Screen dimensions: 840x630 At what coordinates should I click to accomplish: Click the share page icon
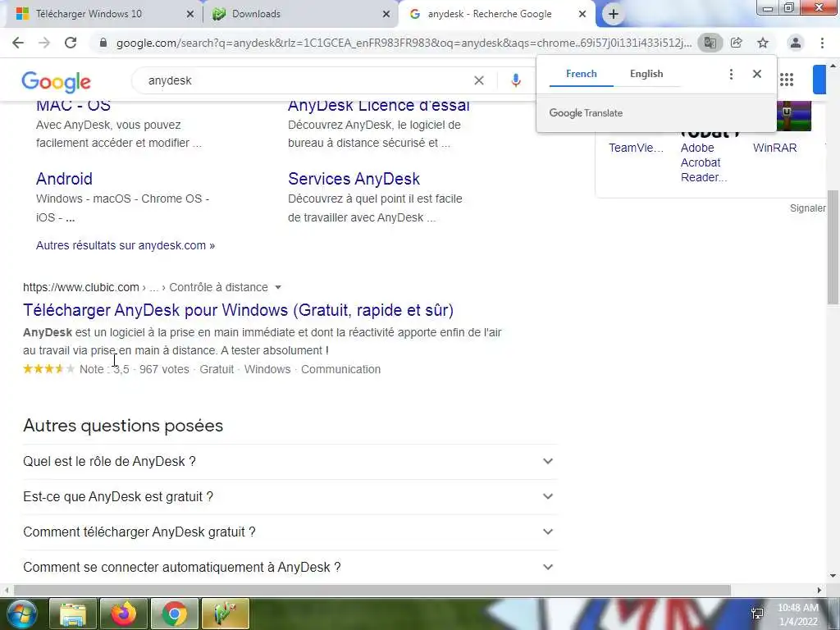pyautogui.click(x=737, y=43)
